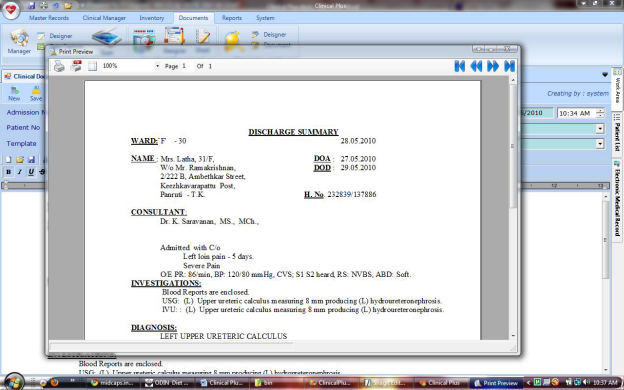Screen dimensions: 624x390
Task: Toggle Bold in the editor toolbar
Action: click(x=8, y=172)
